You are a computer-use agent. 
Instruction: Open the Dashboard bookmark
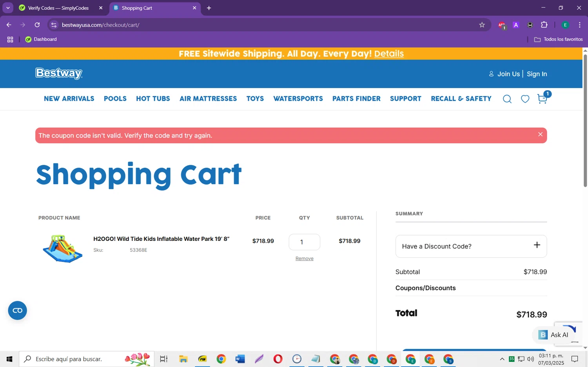click(x=41, y=40)
